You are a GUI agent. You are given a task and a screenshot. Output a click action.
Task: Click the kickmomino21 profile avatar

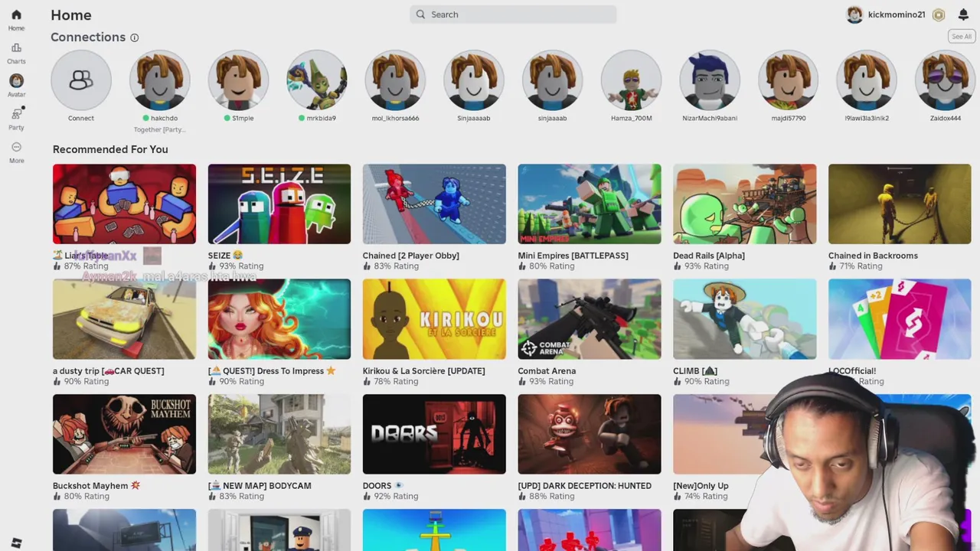[854, 15]
